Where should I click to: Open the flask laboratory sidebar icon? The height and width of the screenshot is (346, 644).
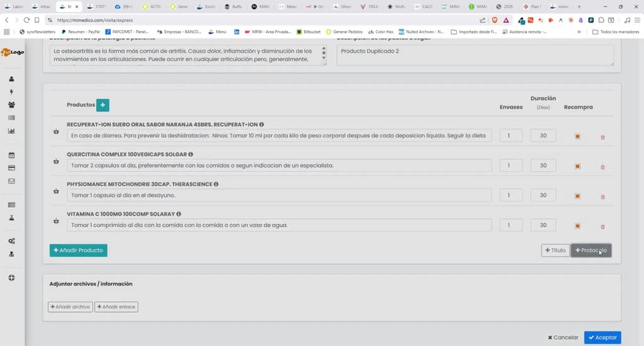pyautogui.click(x=11, y=218)
